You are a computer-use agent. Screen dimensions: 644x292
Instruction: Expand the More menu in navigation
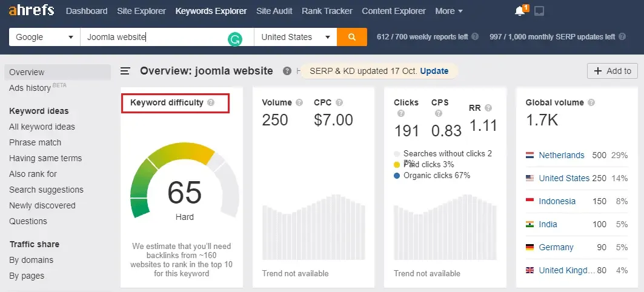pos(449,11)
